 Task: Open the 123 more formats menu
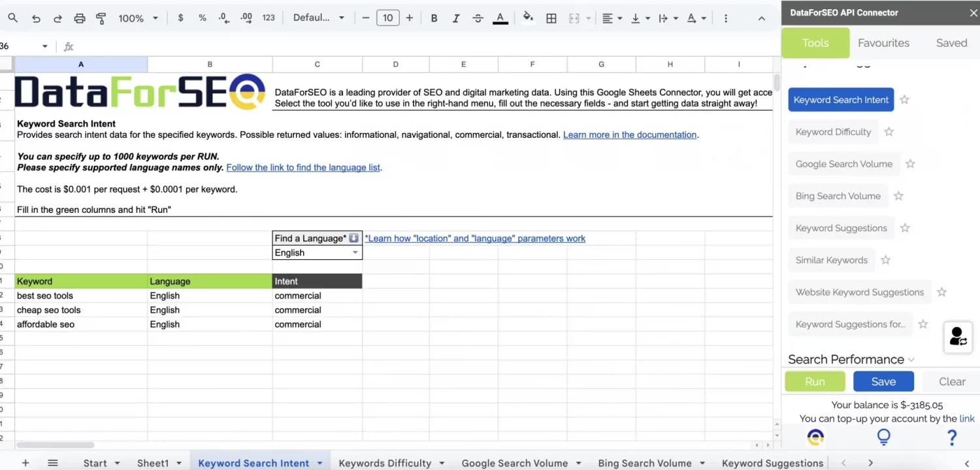[269, 18]
